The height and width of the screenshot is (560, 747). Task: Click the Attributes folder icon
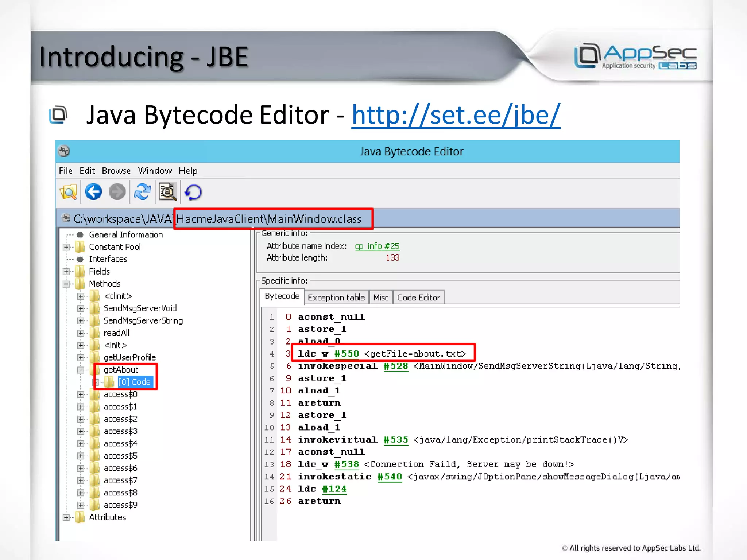80,517
